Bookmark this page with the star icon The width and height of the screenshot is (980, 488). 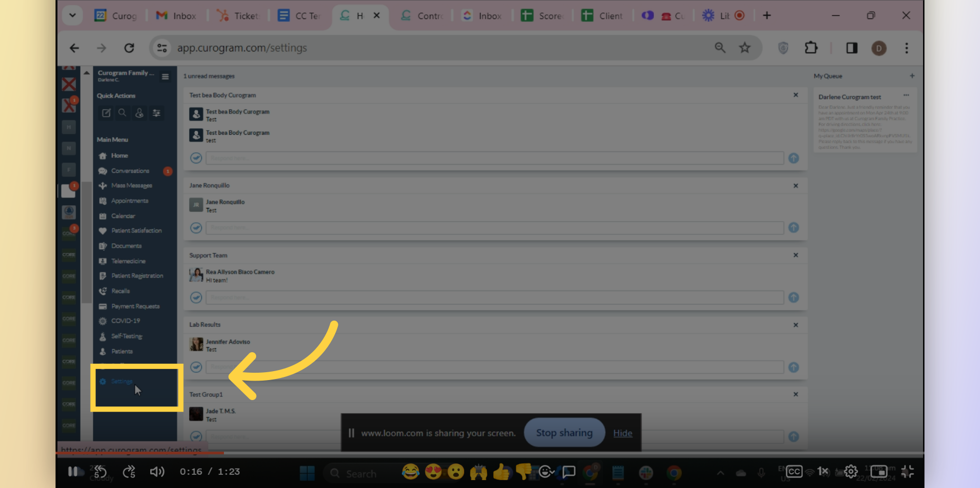pos(744,48)
